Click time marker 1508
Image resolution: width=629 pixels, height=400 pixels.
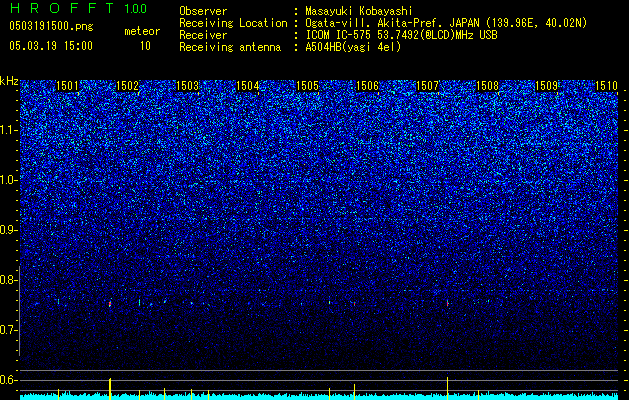pyautogui.click(x=487, y=86)
